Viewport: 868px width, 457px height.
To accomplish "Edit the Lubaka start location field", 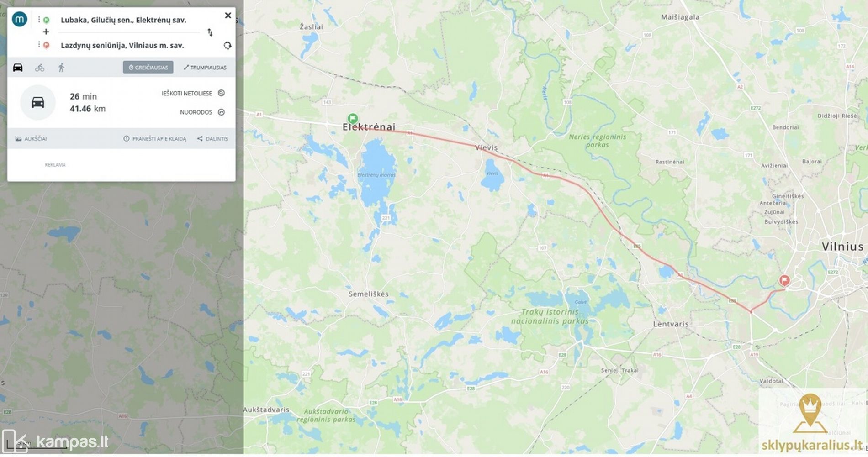I will tap(123, 20).
